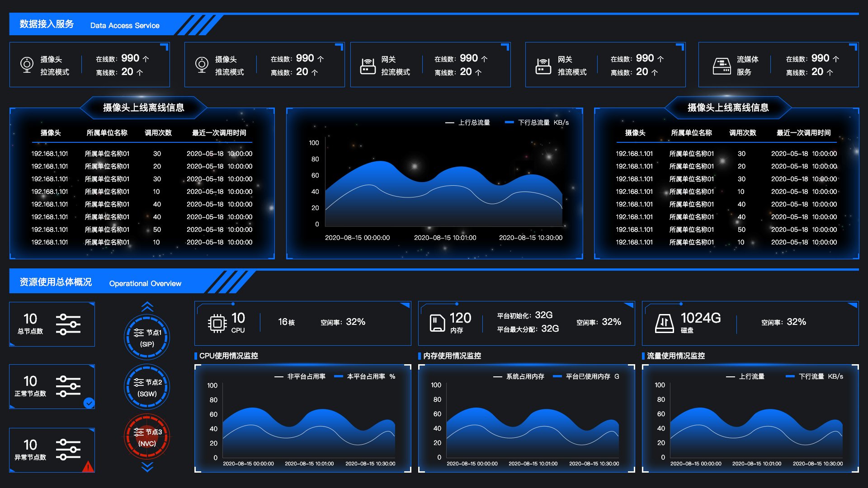The image size is (868, 488).
Task: Click the disk drive icon beside 磁盘
Action: [x=664, y=324]
